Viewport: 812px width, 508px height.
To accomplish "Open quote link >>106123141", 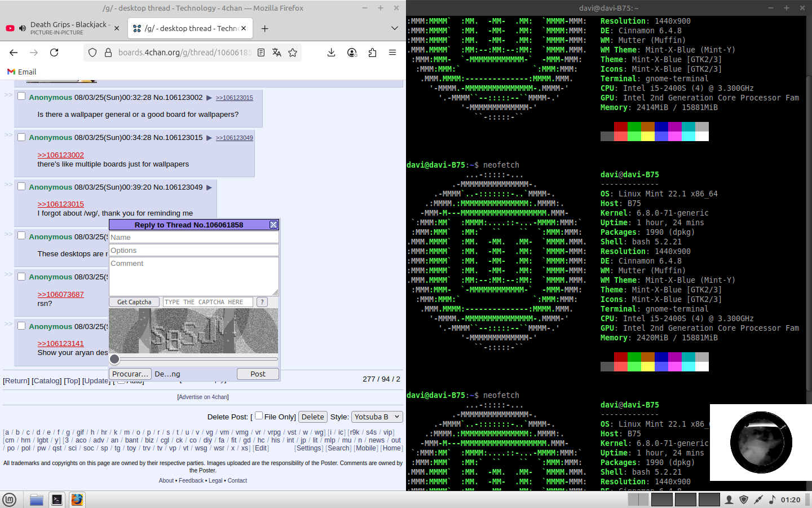I will click(60, 343).
